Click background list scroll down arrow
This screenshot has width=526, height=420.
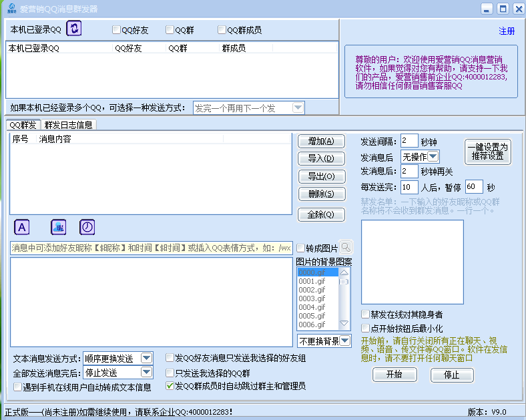(344, 323)
